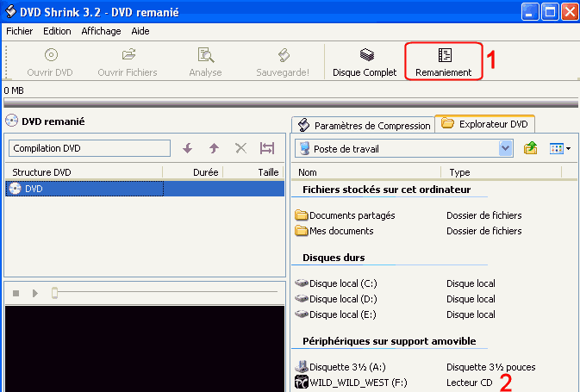Click 'Disque local' type beside (C:)
This screenshot has width=580, height=392.
pyautogui.click(x=471, y=283)
